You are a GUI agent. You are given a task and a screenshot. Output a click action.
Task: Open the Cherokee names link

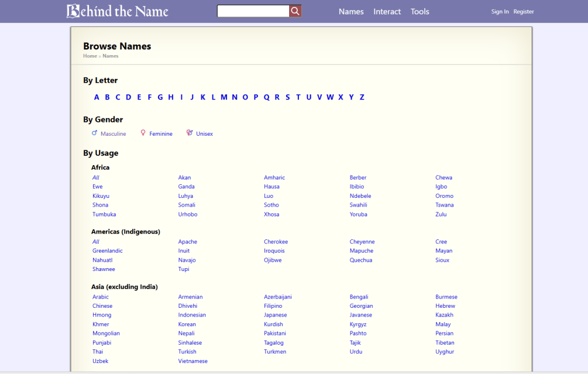coord(276,242)
